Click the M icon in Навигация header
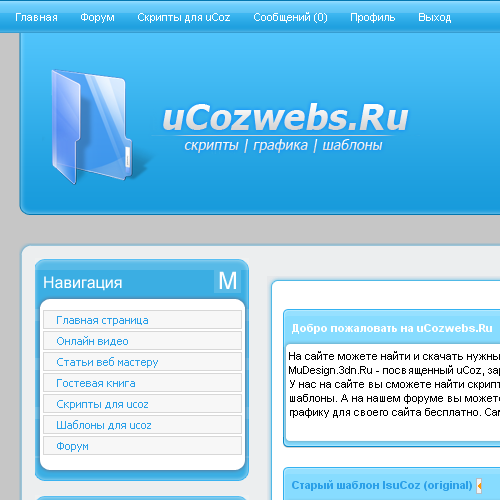500x500 pixels. (x=227, y=281)
